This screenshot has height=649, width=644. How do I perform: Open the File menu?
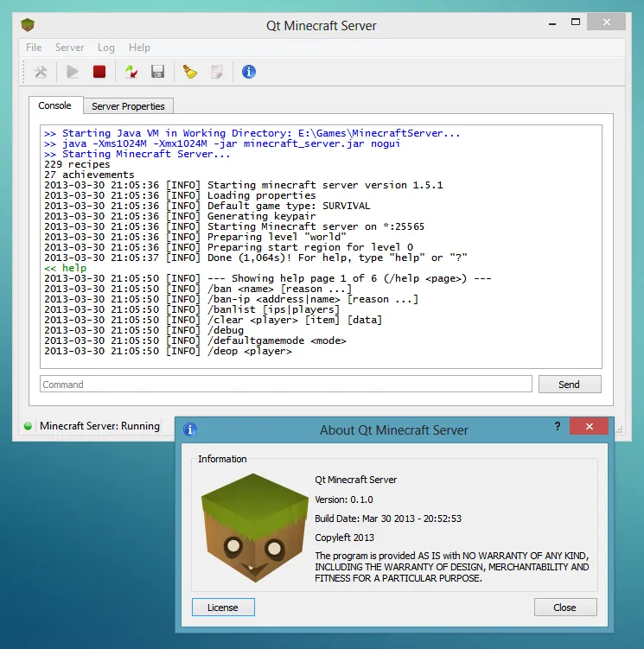34,48
